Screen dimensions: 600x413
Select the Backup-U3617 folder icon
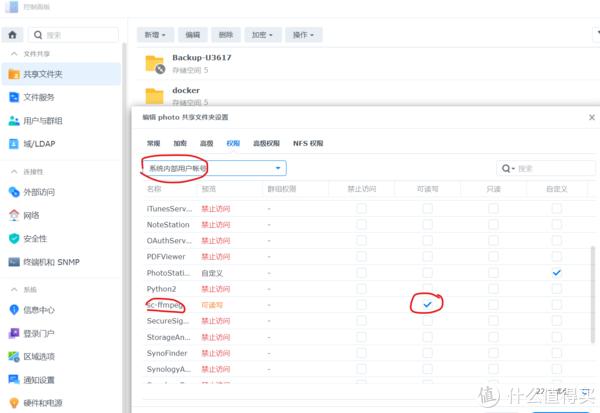(155, 64)
